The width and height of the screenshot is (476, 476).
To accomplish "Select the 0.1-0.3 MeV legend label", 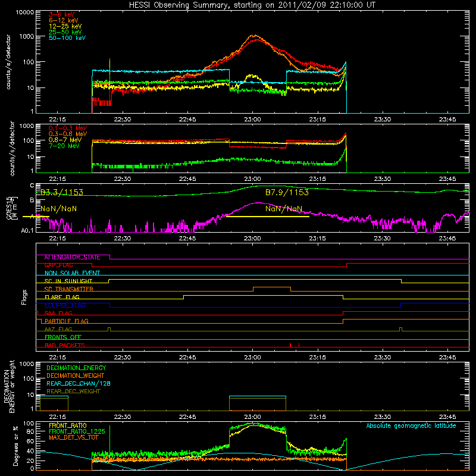I will pyautogui.click(x=68, y=129).
